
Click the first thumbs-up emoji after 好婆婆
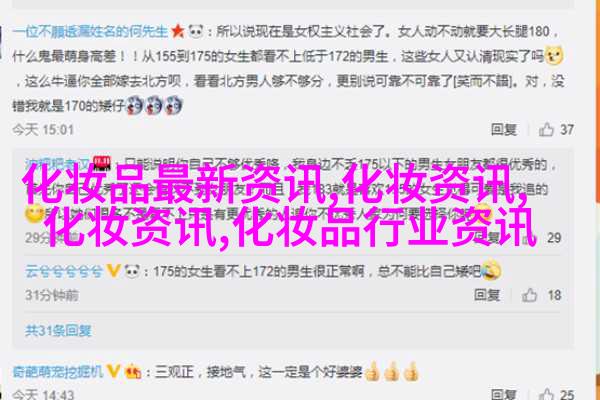click(x=372, y=371)
